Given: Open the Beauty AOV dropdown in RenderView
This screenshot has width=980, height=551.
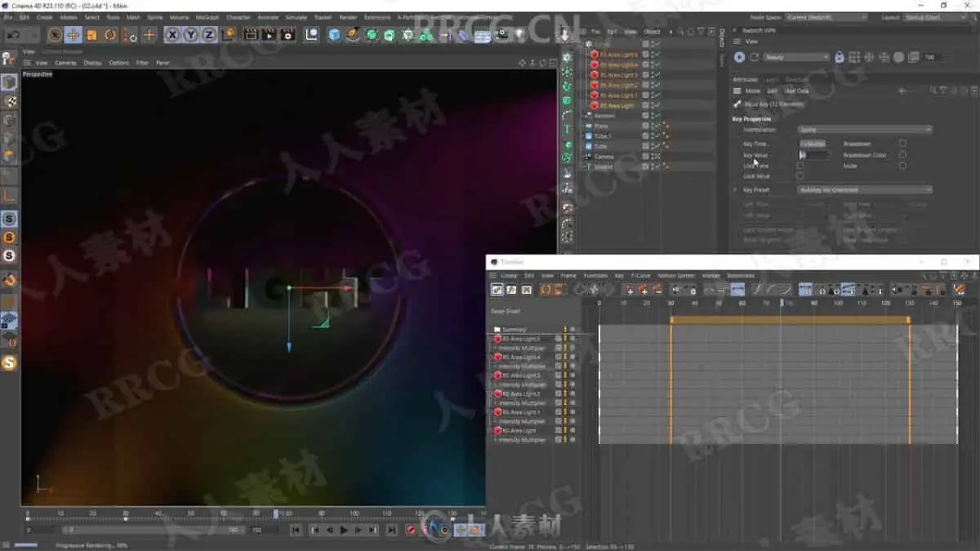Looking at the screenshot, I should [x=796, y=57].
